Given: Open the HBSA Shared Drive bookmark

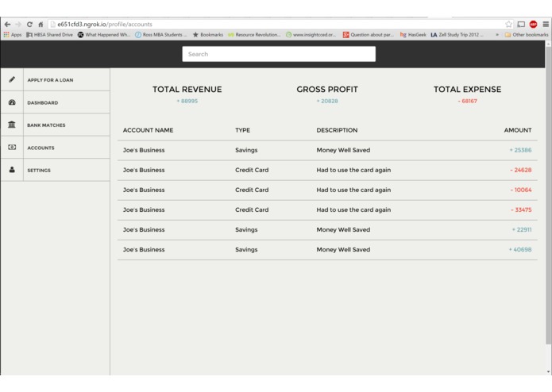Looking at the screenshot, I should point(49,34).
